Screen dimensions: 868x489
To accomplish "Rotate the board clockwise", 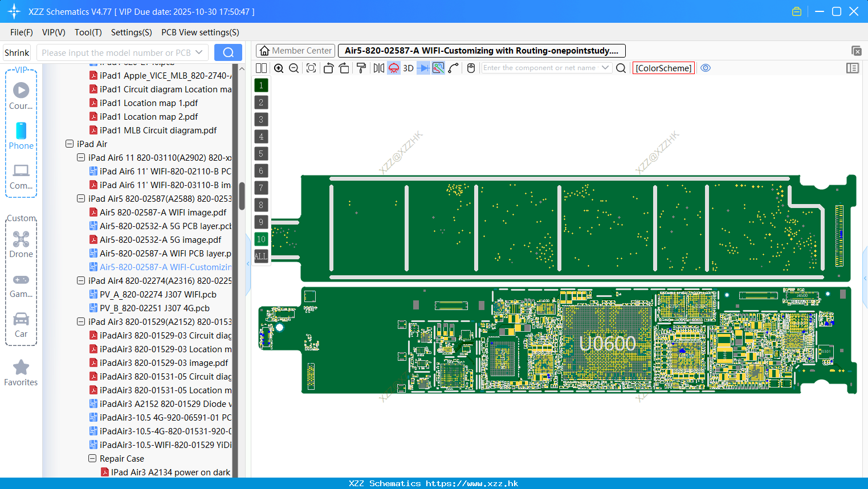I will (344, 68).
